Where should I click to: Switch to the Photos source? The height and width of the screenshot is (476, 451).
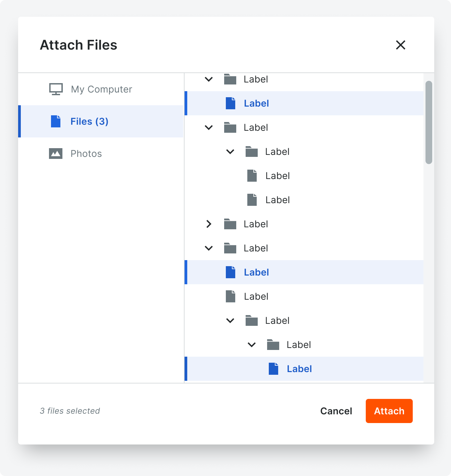[x=101, y=154]
